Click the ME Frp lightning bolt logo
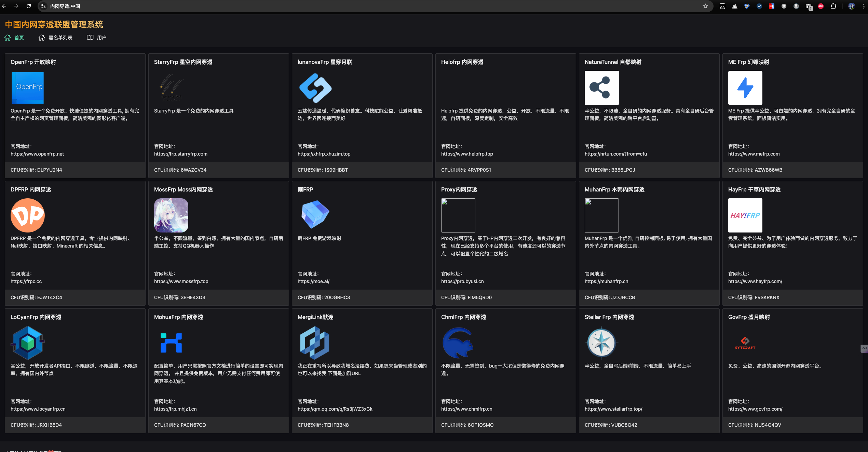The height and width of the screenshot is (452, 868). click(x=745, y=88)
